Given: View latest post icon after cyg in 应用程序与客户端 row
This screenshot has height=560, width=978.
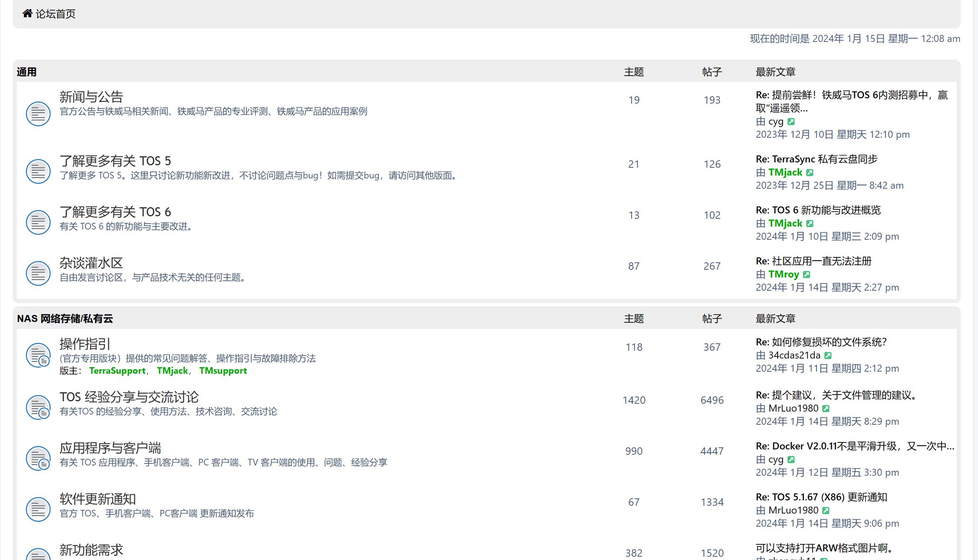Looking at the screenshot, I should coord(791,460).
